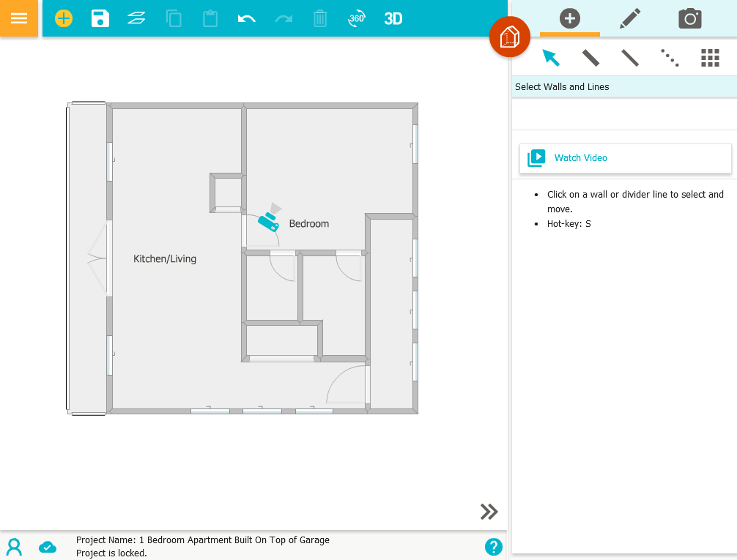This screenshot has width=737, height=560.
Task: Click the orange 3D house preview button
Action: [x=509, y=37]
